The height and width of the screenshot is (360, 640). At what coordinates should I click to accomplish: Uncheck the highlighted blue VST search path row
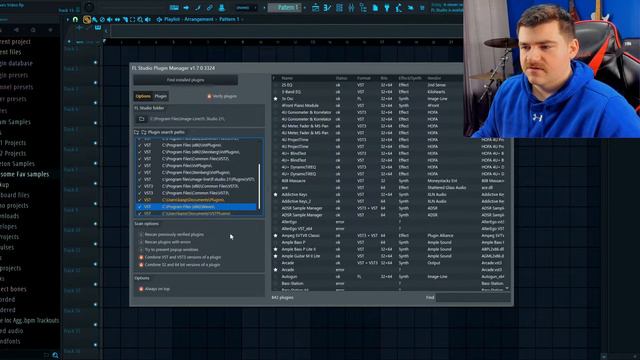click(140, 207)
